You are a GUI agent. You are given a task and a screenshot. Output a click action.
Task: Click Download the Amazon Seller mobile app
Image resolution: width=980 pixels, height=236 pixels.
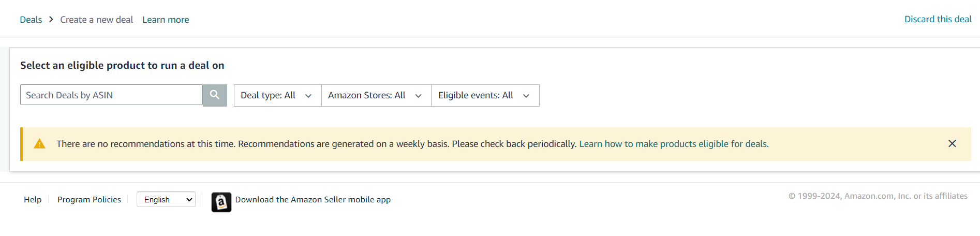click(x=313, y=199)
